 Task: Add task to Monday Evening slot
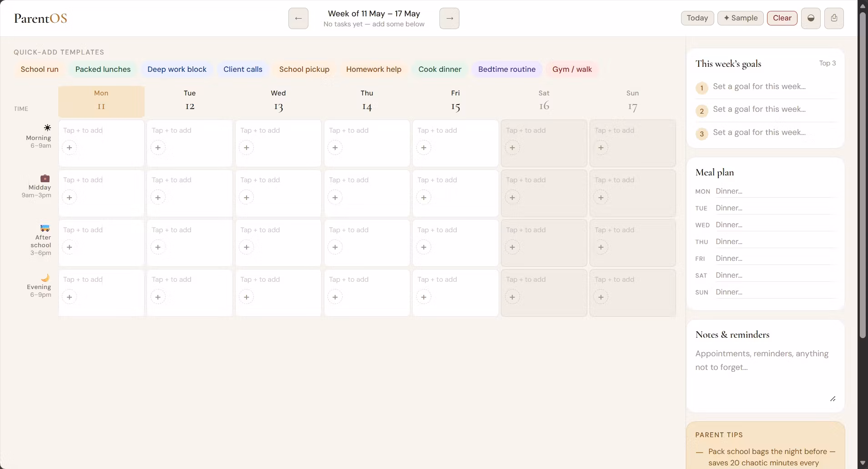[x=69, y=297]
